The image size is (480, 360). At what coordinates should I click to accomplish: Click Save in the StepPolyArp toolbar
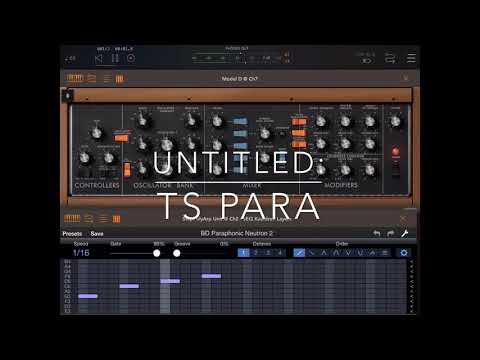coord(97,234)
